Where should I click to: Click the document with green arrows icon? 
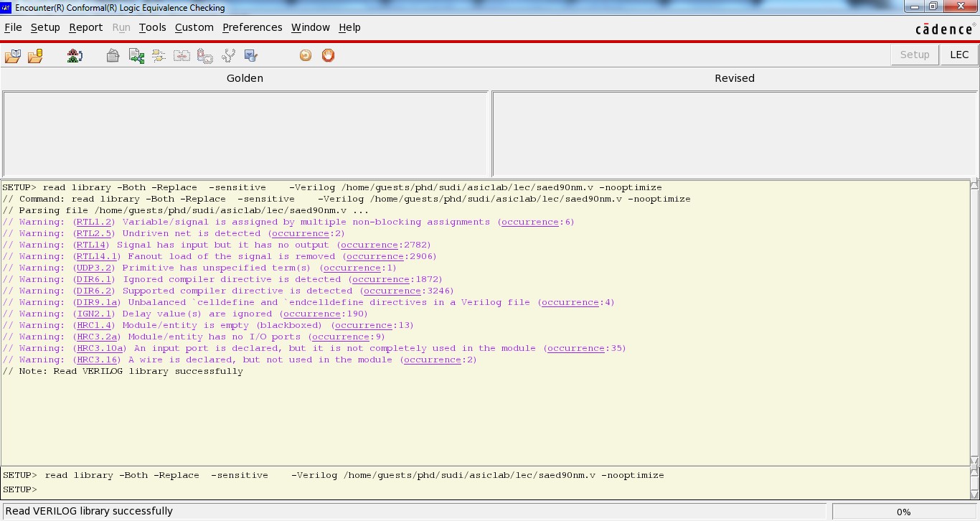136,55
